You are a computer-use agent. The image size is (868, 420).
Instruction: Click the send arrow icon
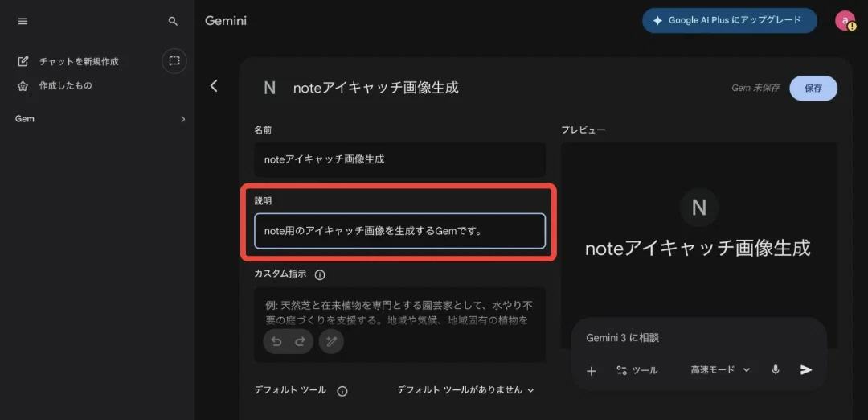(806, 370)
